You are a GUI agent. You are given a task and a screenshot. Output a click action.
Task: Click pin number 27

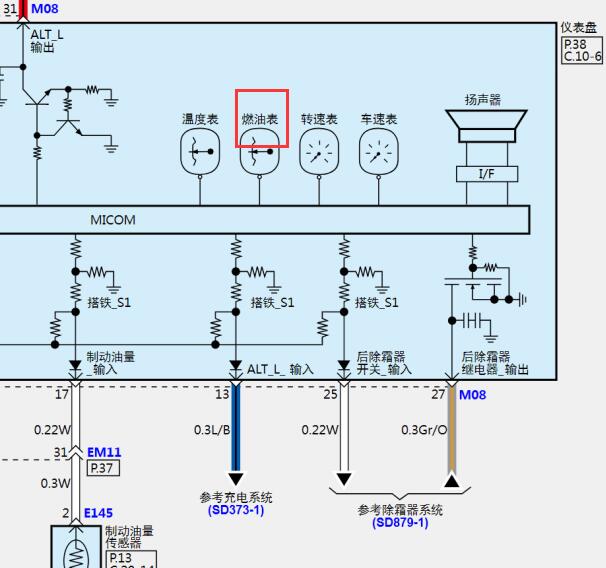click(438, 395)
